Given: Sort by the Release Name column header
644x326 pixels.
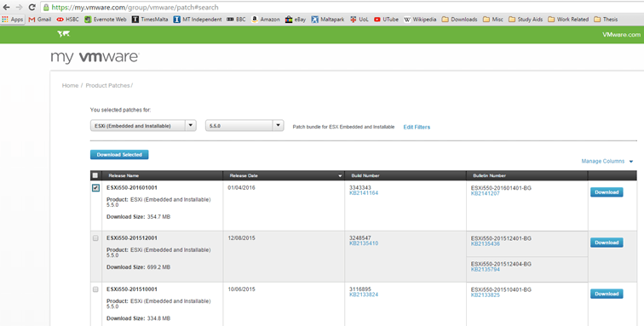Looking at the screenshot, I should 124,175.
